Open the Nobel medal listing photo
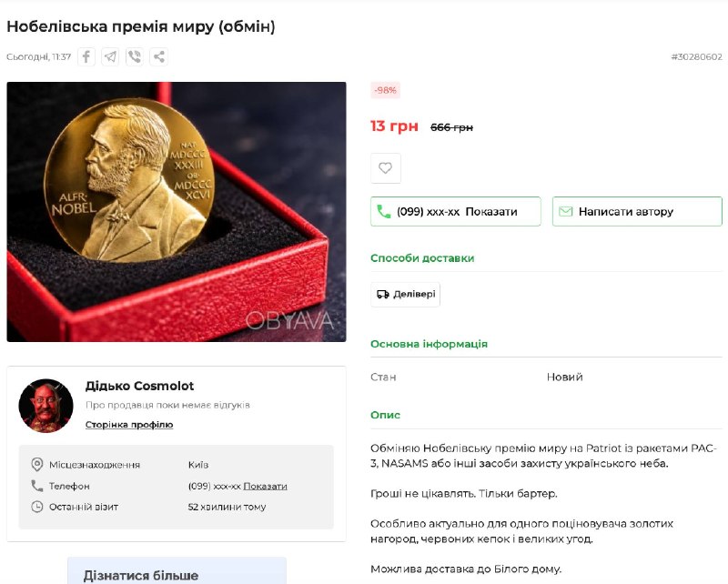 177,212
